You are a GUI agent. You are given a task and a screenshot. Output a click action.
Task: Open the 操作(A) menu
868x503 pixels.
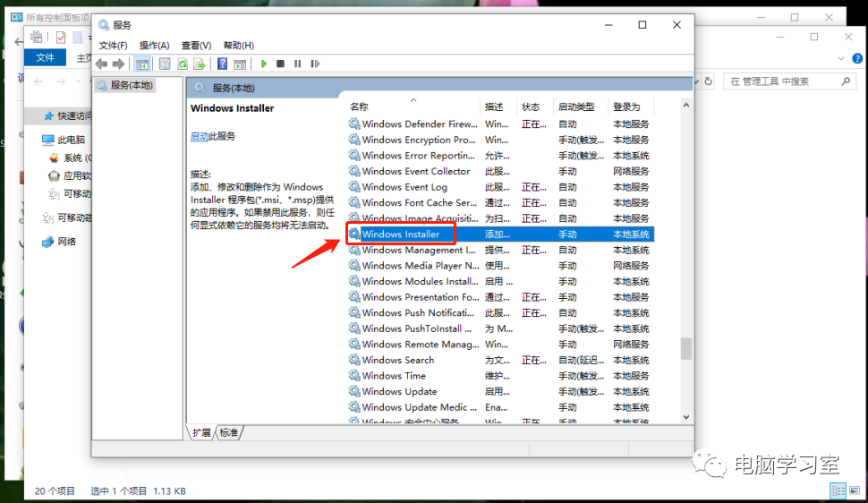154,46
